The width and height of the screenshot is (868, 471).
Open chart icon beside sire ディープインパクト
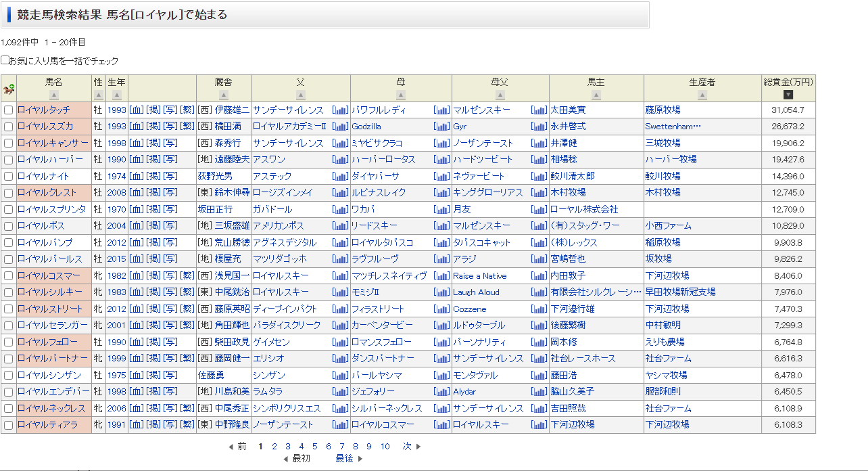340,309
